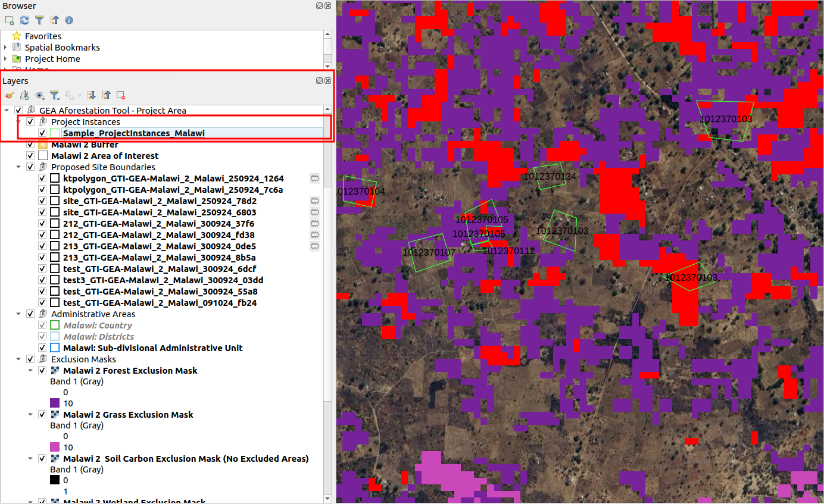
Task: Collapse Administrative Areas group
Action: (18, 314)
